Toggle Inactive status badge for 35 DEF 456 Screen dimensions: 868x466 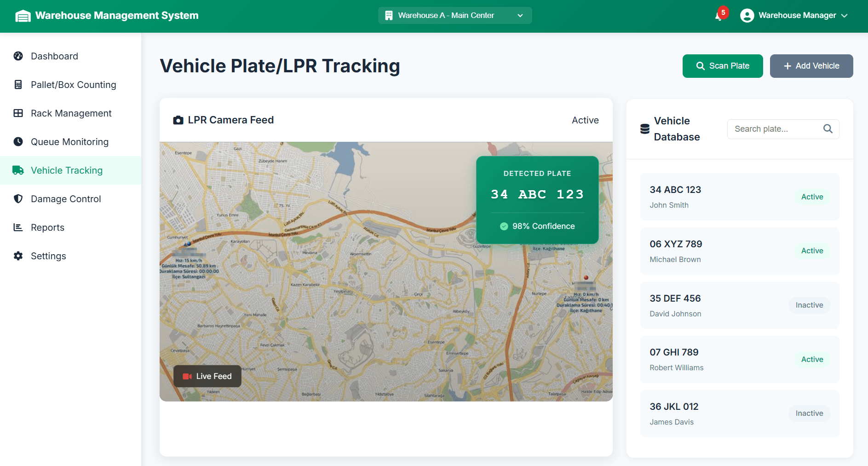809,305
